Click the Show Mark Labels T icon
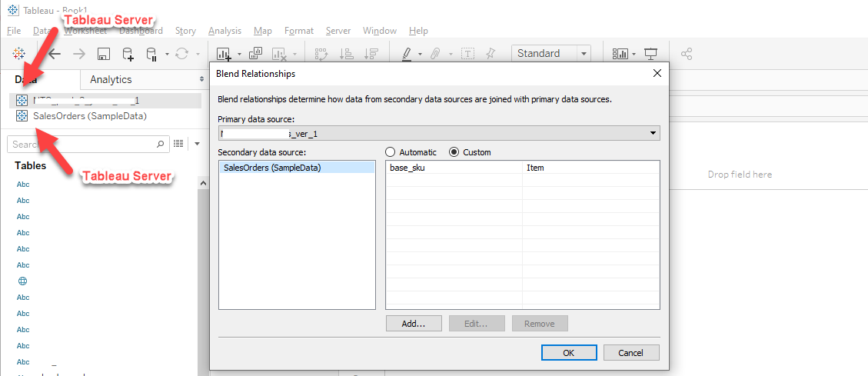The width and height of the screenshot is (868, 376). 468,54
